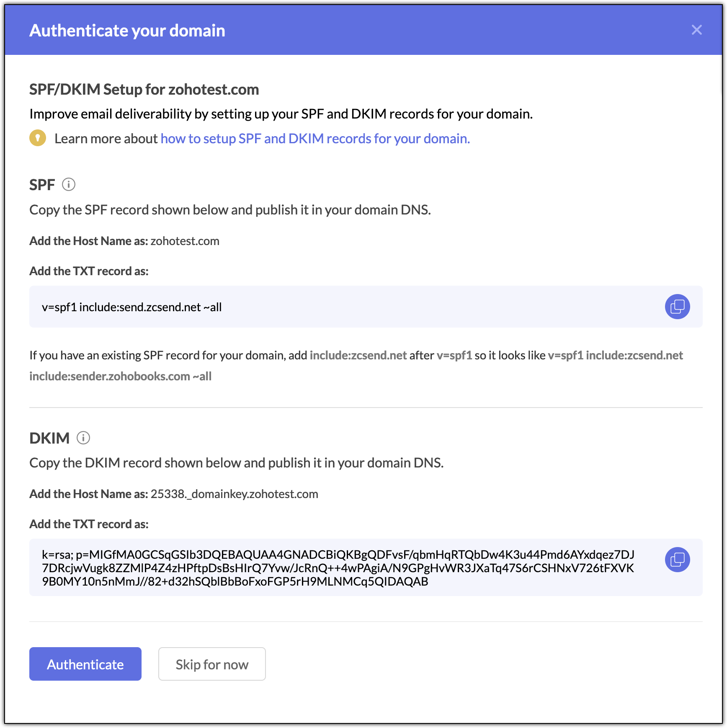Choose Skip for now
The image size is (727, 728).
pyautogui.click(x=212, y=664)
